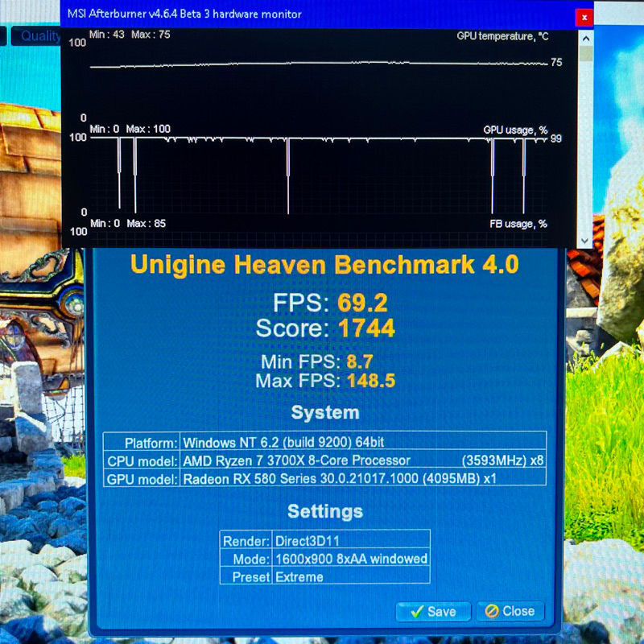Click the Unigine Heaven Benchmark 4.0 heading
This screenshot has width=644, height=644.
pos(324,265)
